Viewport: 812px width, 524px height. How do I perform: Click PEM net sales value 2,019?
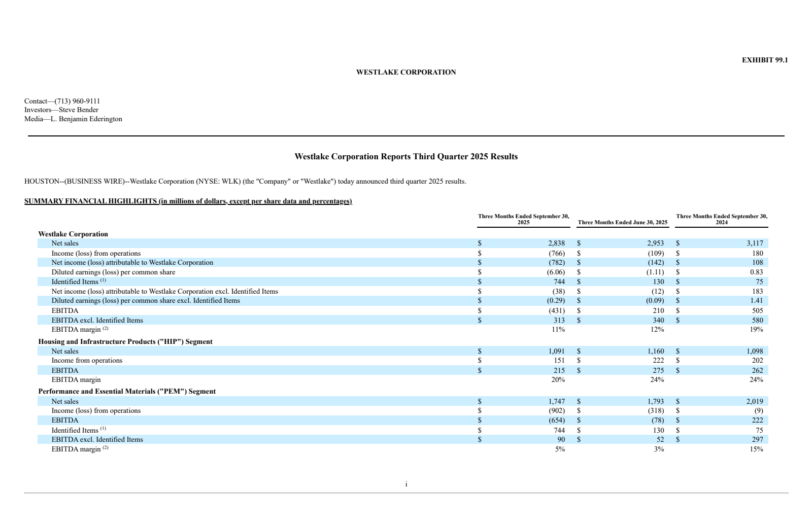point(755,401)
